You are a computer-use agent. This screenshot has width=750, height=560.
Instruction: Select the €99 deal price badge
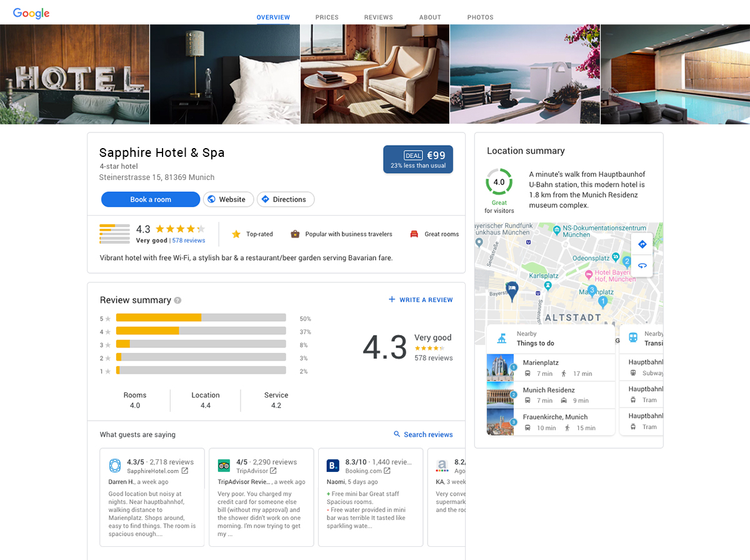pyautogui.click(x=418, y=159)
